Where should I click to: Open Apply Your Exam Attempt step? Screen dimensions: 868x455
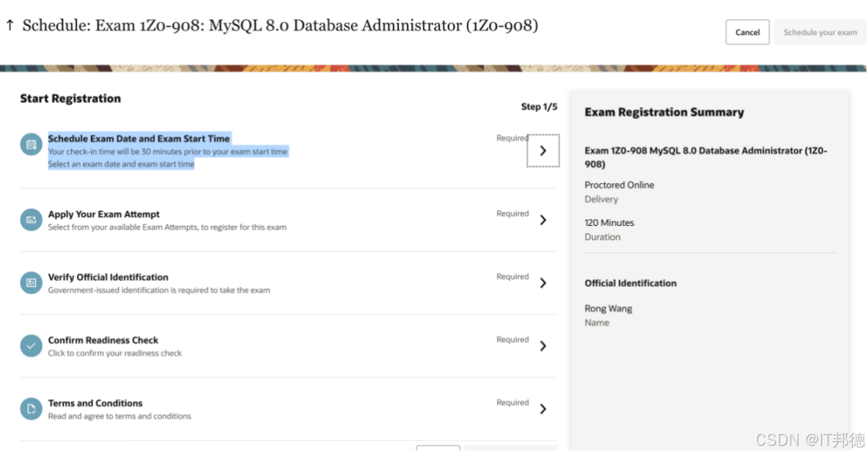(103, 214)
